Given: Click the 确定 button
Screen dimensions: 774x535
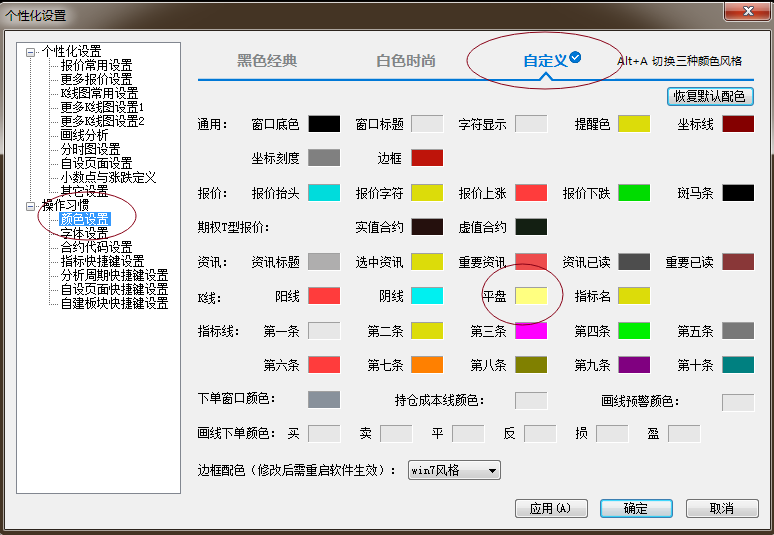Looking at the screenshot, I should point(636,508).
